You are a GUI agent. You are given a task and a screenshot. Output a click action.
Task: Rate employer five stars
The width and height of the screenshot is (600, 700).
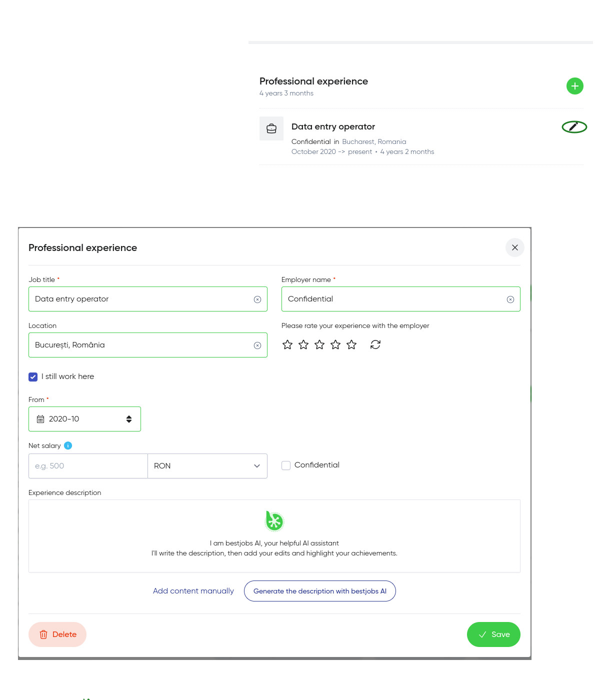pyautogui.click(x=351, y=344)
